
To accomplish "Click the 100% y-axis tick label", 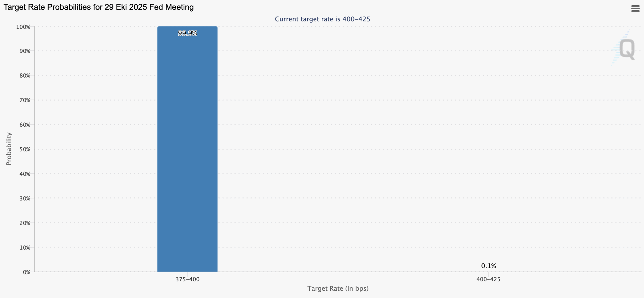I will point(23,27).
